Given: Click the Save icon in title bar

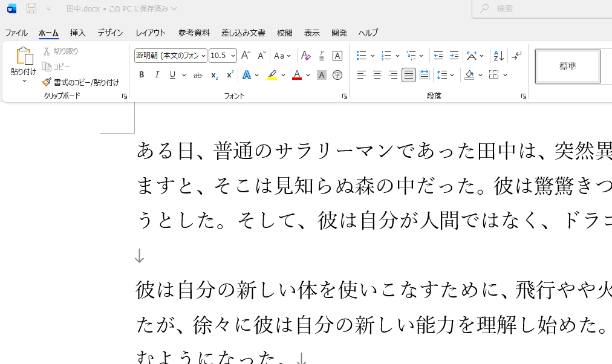Looking at the screenshot, I should (x=31, y=8).
